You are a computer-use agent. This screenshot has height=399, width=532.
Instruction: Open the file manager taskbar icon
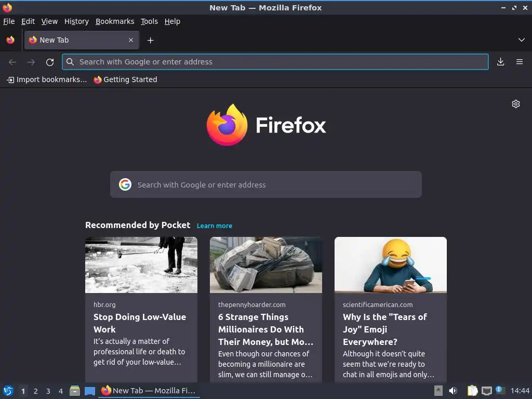(x=75, y=391)
